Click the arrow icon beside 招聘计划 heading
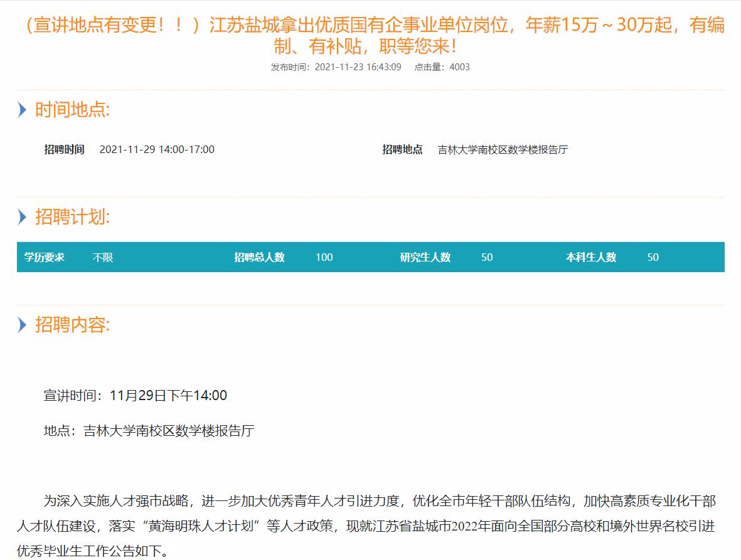Screen dimensions: 741x560 click(x=23, y=218)
